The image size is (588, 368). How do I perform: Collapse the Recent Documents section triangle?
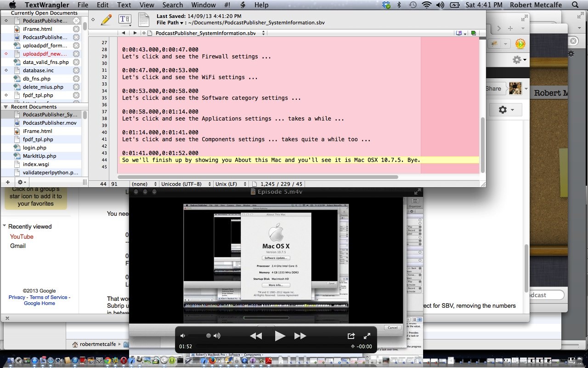point(6,107)
